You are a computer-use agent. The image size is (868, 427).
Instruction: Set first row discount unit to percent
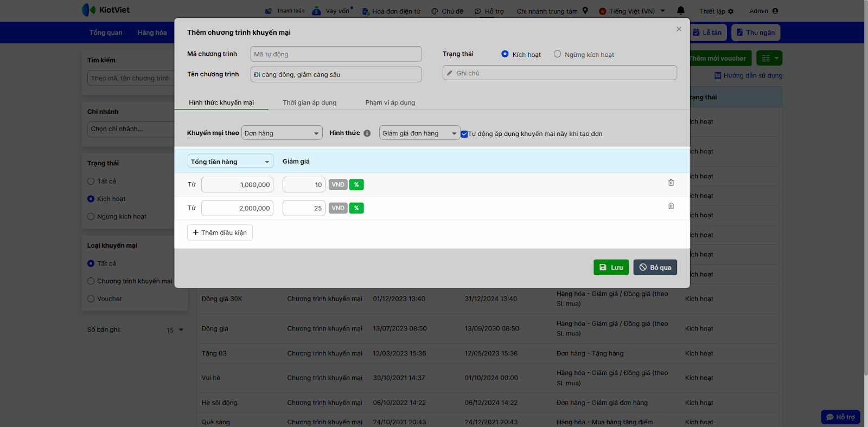coord(356,185)
